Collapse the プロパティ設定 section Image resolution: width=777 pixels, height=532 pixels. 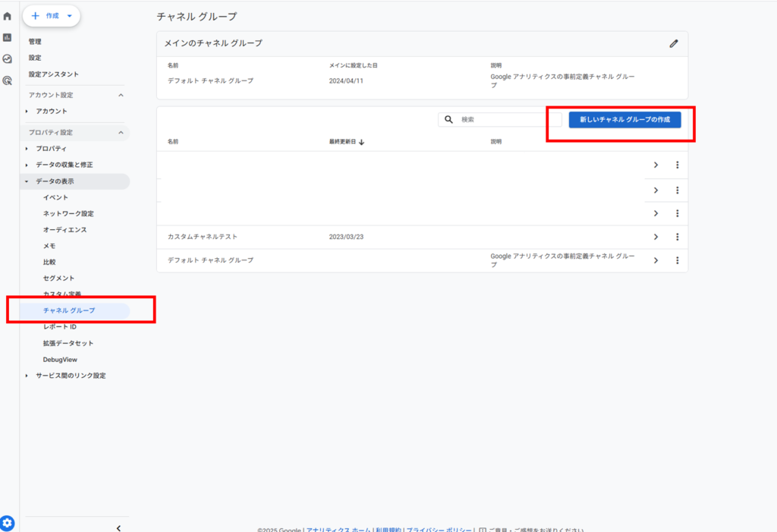click(121, 133)
